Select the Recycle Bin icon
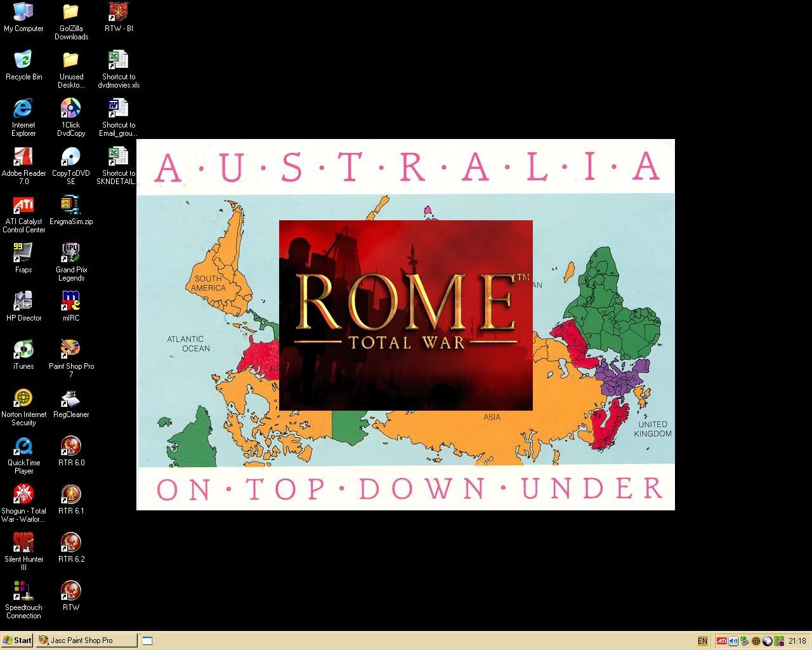The height and width of the screenshot is (650, 812). click(23, 60)
